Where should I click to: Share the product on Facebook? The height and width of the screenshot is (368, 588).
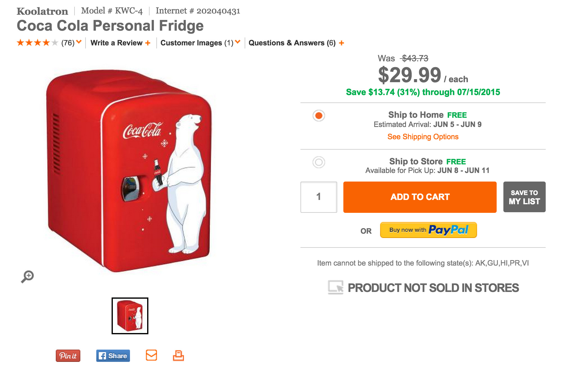click(x=113, y=355)
